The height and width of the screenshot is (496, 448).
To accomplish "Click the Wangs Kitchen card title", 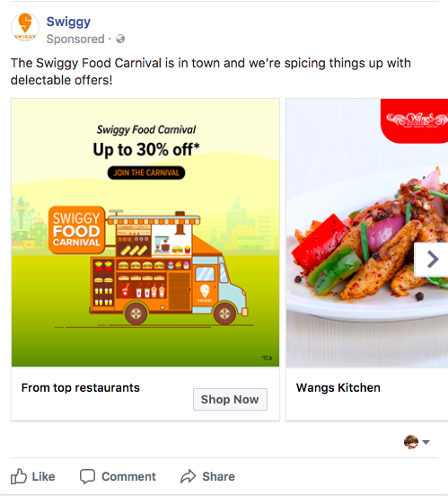I will click(338, 388).
